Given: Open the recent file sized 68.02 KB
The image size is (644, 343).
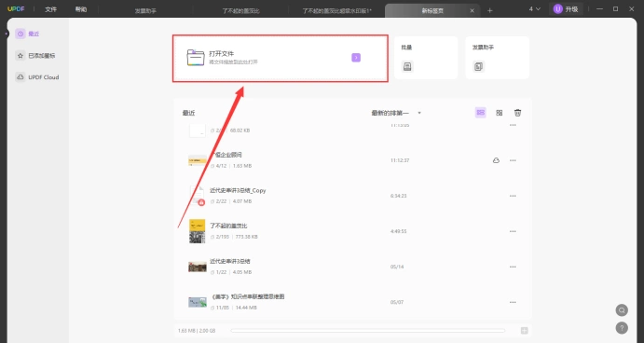Looking at the screenshot, I should coord(352,130).
